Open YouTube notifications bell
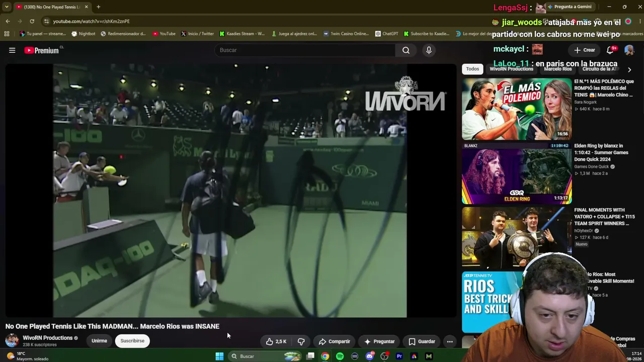The width and height of the screenshot is (644, 362). pyautogui.click(x=610, y=50)
